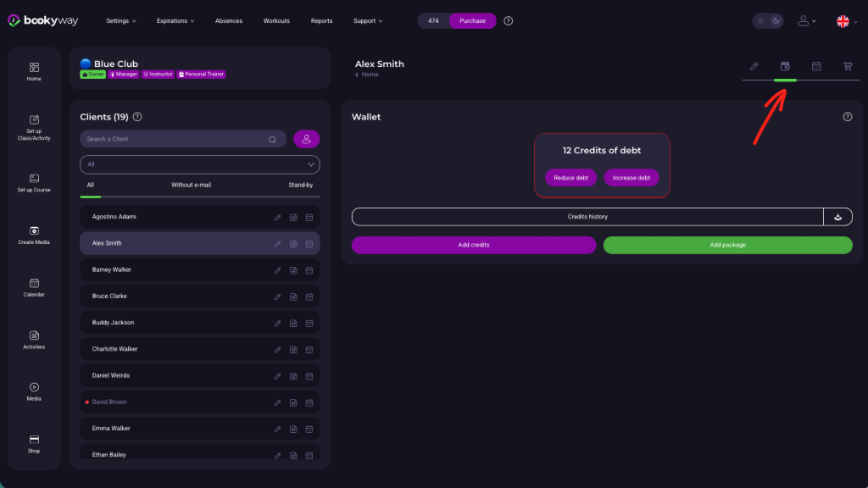Open Credits history

[x=587, y=217]
